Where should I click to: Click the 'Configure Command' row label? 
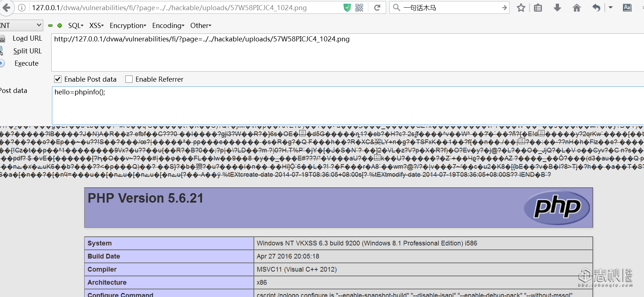(x=121, y=294)
